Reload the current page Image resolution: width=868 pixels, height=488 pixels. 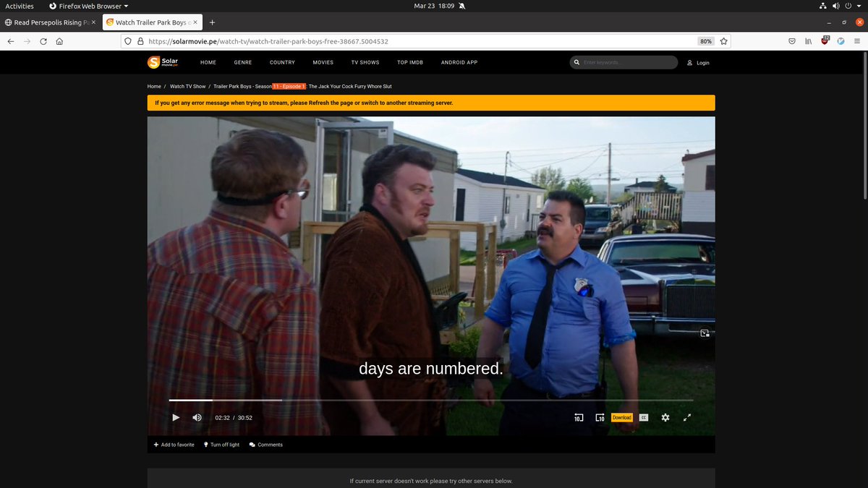coord(43,41)
